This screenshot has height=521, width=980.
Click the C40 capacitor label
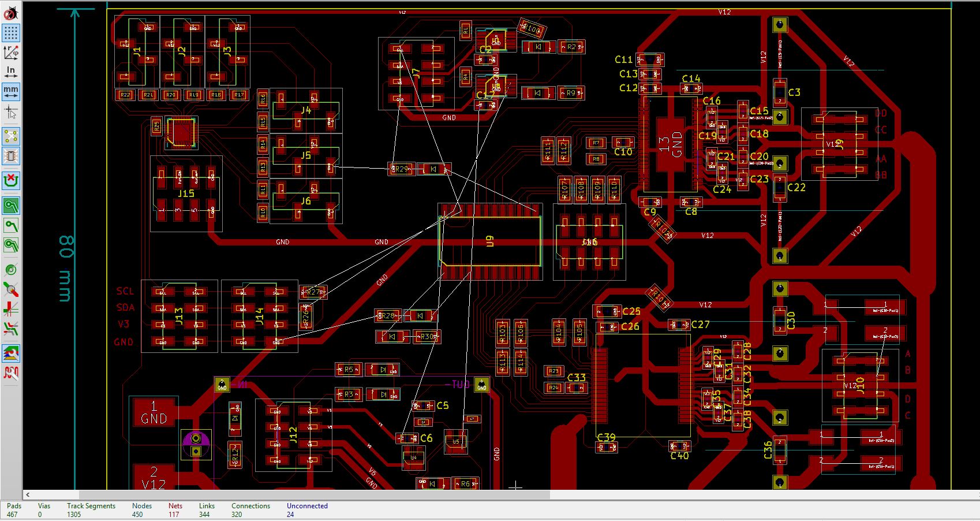tap(680, 456)
